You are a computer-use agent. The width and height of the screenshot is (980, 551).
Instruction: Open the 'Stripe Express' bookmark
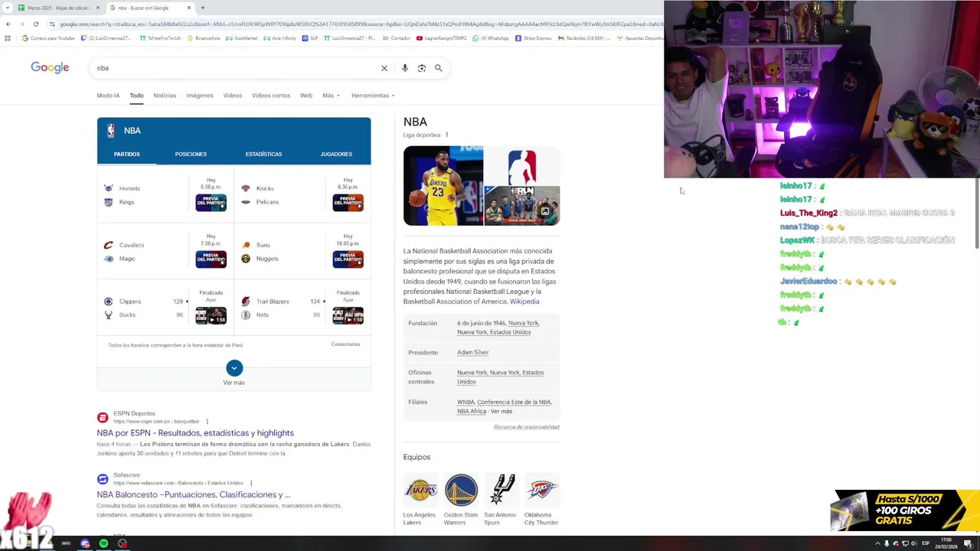(x=534, y=37)
